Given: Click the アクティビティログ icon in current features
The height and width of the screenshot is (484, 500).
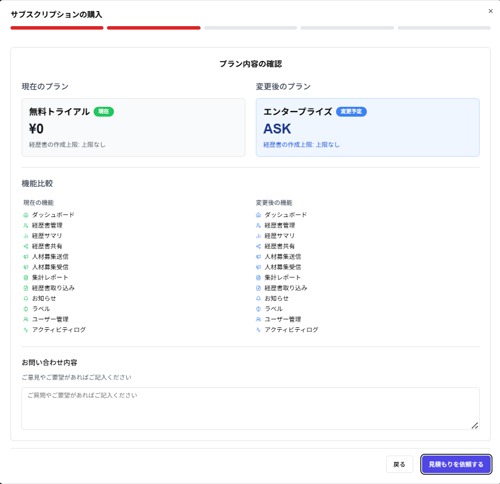Looking at the screenshot, I should pyautogui.click(x=26, y=330).
